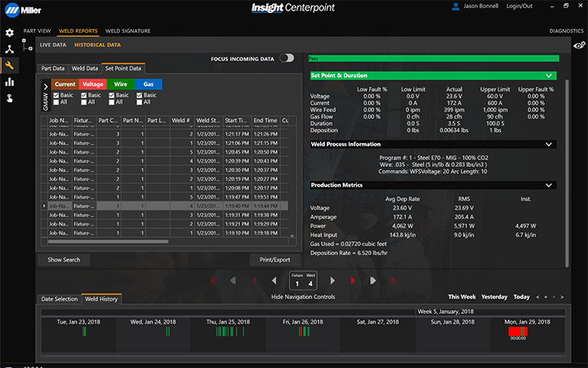Zoom out timeline with '-' control
Viewport: 588px width, 368px height.
coord(554,297)
